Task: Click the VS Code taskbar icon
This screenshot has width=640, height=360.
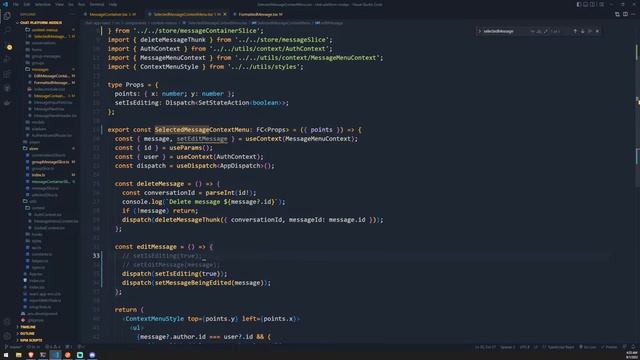Action: pyautogui.click(x=55, y=355)
